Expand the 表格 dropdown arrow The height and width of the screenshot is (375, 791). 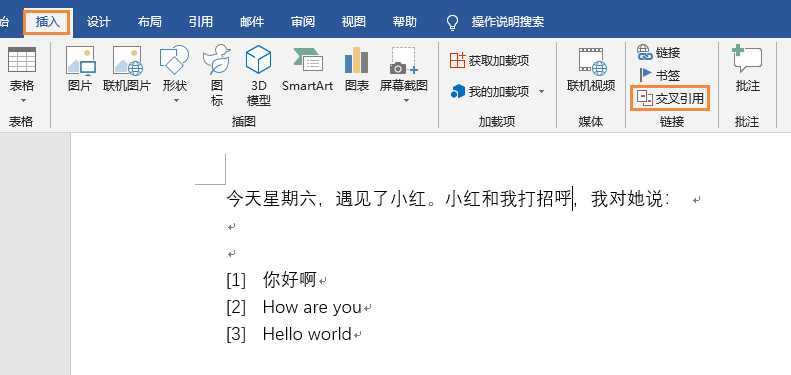pyautogui.click(x=22, y=100)
